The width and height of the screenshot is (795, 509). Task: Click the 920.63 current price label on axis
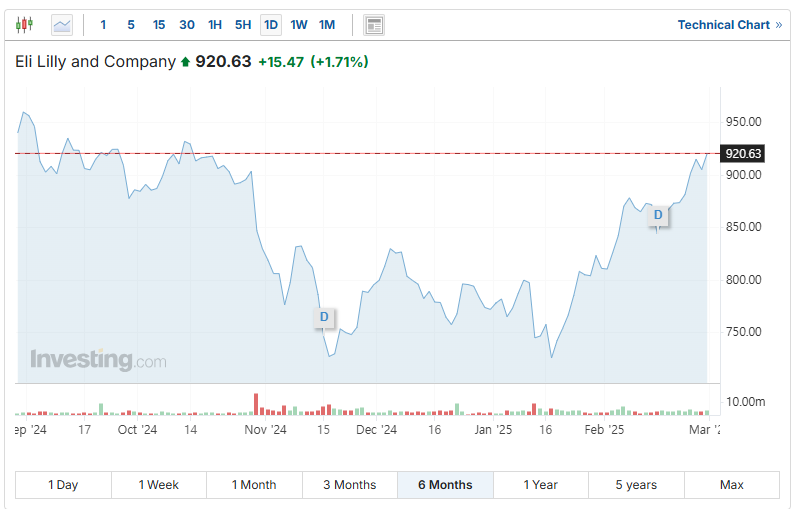743,154
